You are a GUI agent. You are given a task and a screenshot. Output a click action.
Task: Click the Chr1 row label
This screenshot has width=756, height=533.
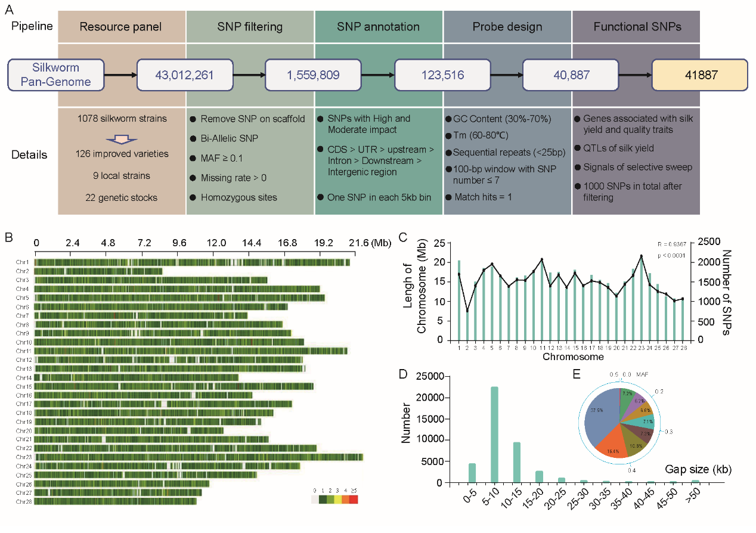coord(23,262)
